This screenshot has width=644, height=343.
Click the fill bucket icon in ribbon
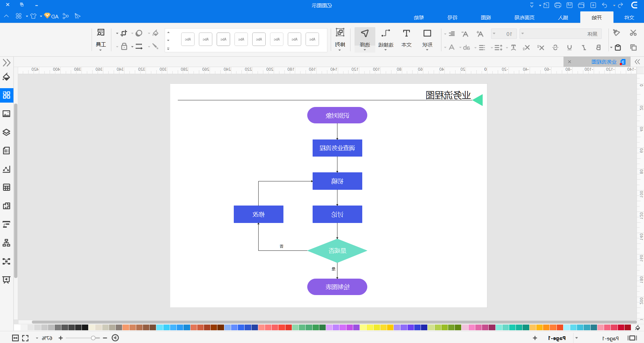(x=155, y=33)
